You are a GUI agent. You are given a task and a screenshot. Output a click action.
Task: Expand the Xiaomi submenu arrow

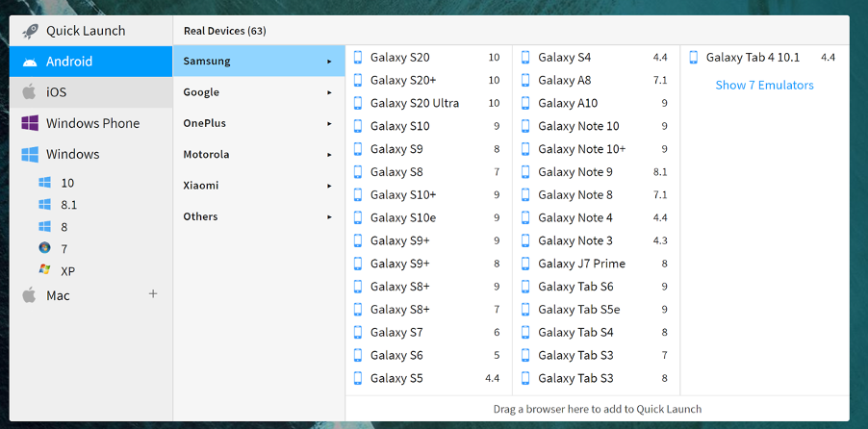point(329,186)
